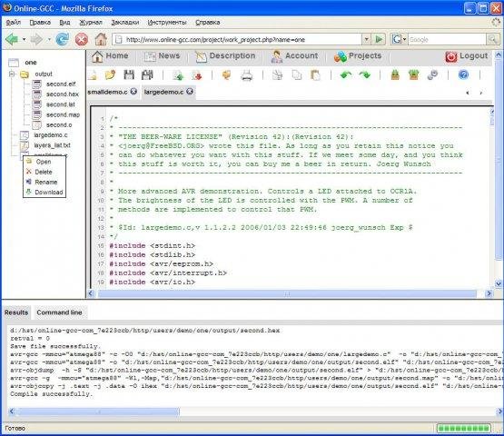This screenshot has height=436, width=504.
Task: Select largedemo.c in the file tree
Action: coord(51,135)
